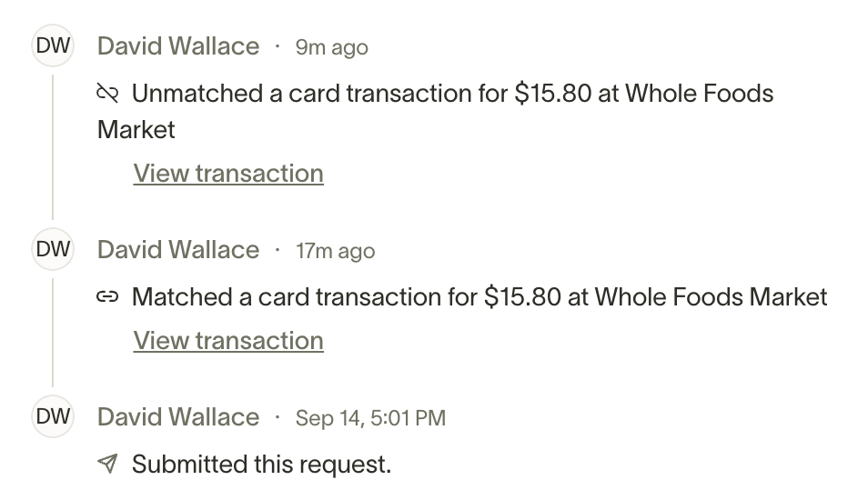Screen dimensions: 868x500
Task: Click timeline connector line below first avatar
Action: [x=53, y=147]
